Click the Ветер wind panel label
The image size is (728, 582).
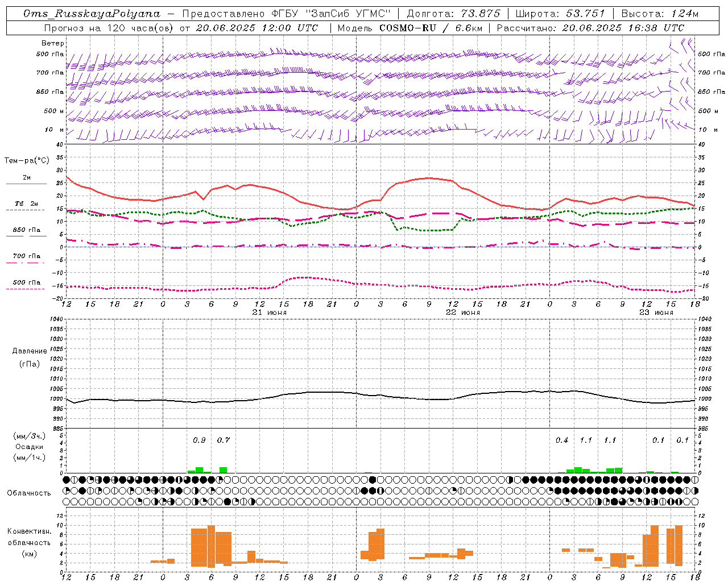[x=53, y=43]
